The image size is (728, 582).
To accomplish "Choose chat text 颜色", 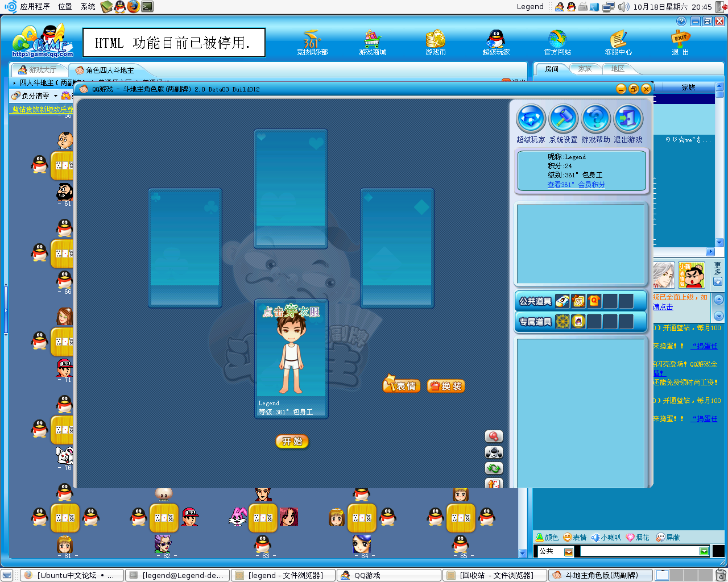I will (x=547, y=537).
